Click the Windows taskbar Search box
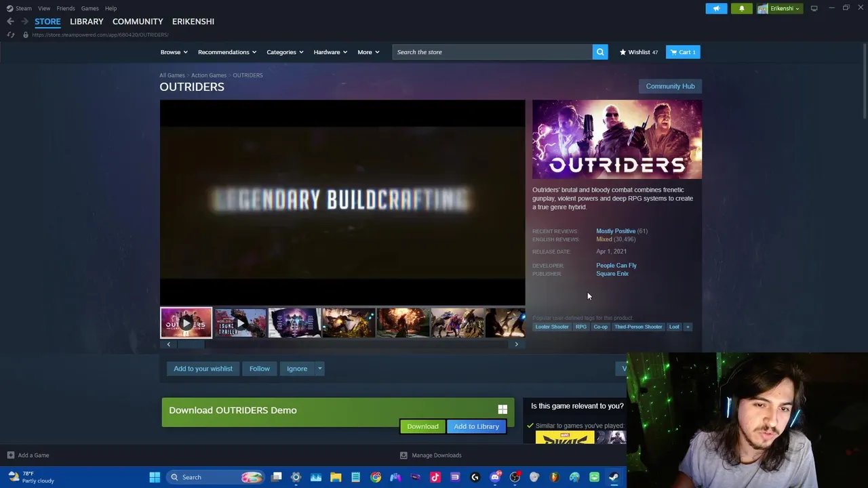The height and width of the screenshot is (488, 868). 217,477
